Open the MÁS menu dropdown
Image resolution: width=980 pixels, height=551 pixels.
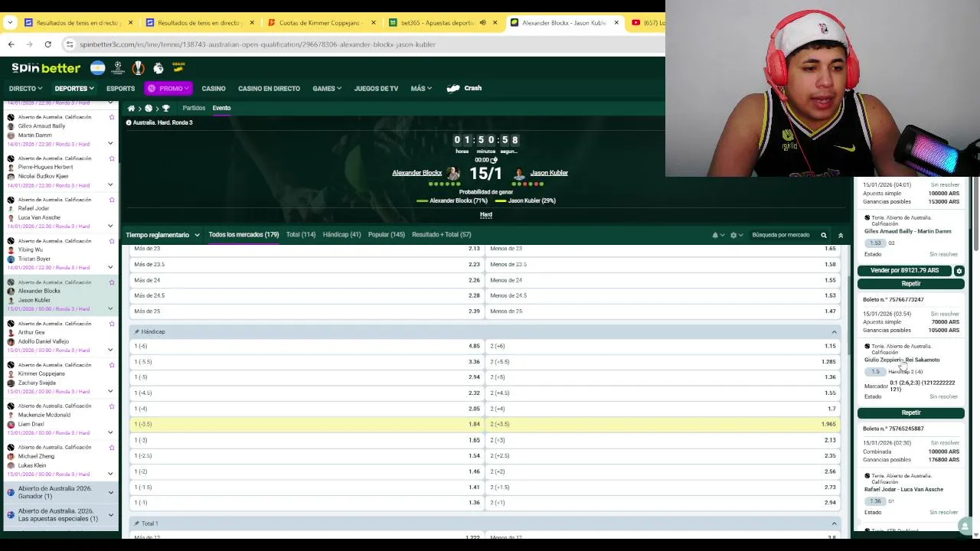pos(421,89)
